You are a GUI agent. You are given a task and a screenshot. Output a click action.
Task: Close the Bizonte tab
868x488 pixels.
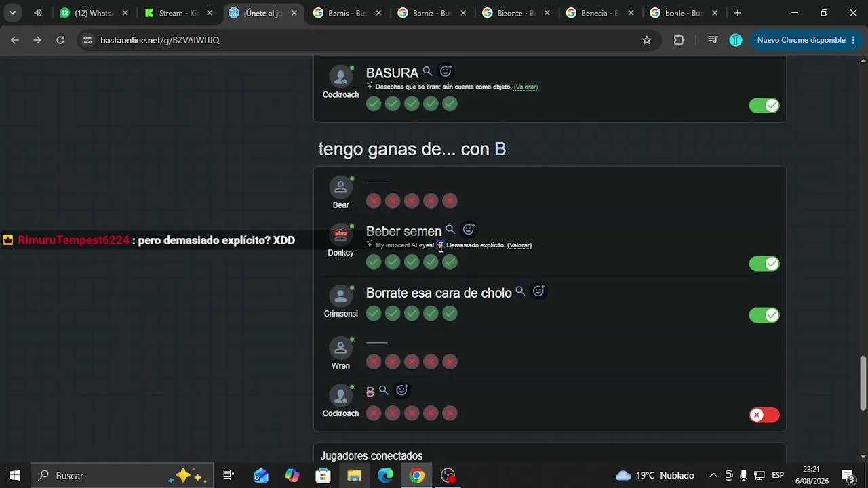[x=547, y=13]
